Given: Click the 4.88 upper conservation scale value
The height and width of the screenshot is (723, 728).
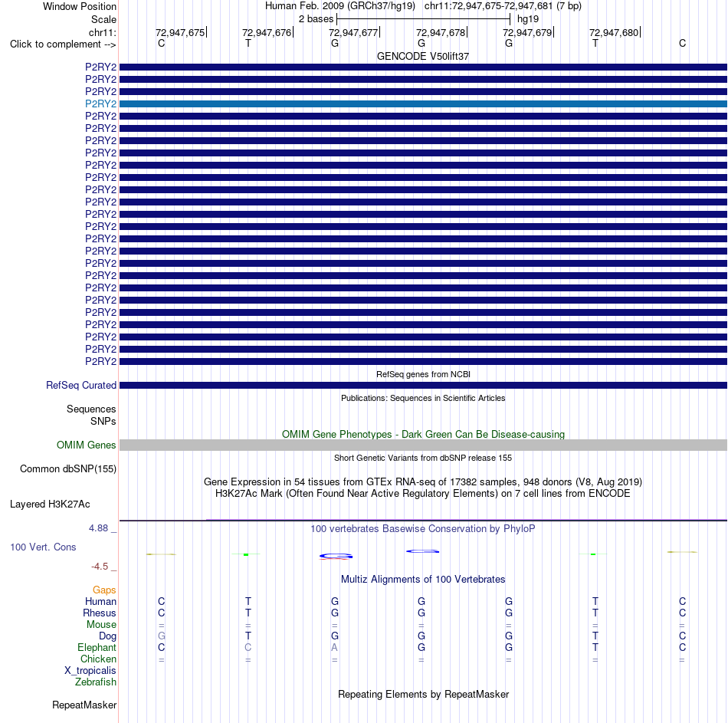Looking at the screenshot, I should 98,528.
